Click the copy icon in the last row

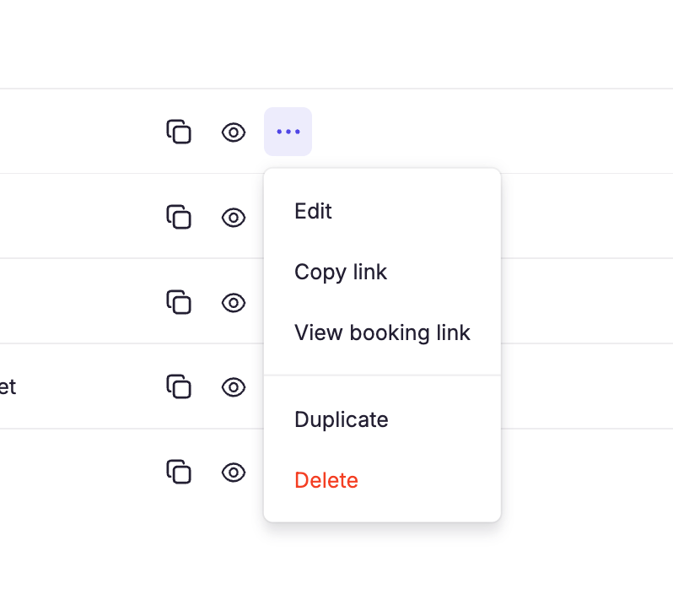coord(179,472)
